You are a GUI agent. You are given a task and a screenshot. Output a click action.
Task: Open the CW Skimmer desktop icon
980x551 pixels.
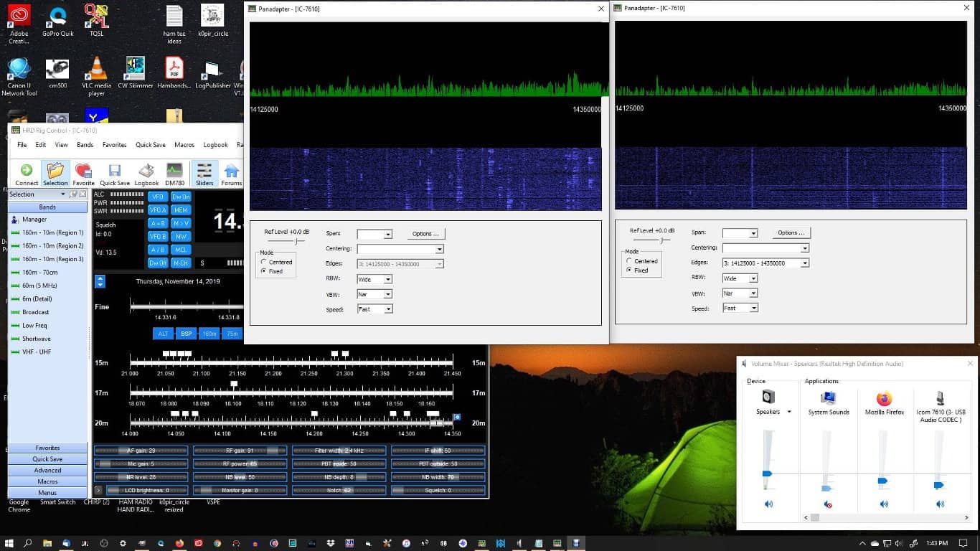pyautogui.click(x=135, y=73)
